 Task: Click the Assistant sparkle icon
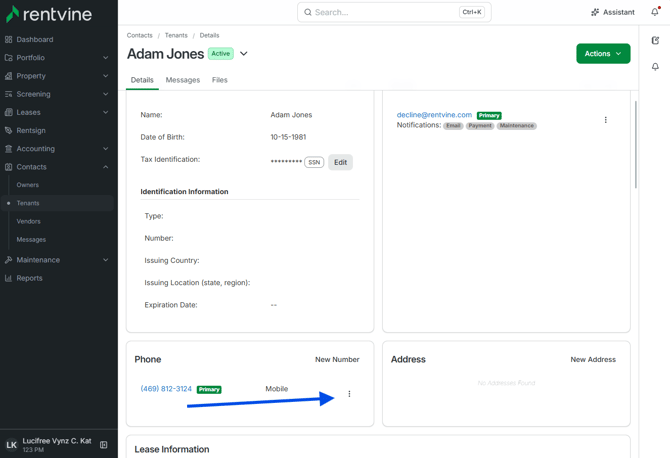595,12
